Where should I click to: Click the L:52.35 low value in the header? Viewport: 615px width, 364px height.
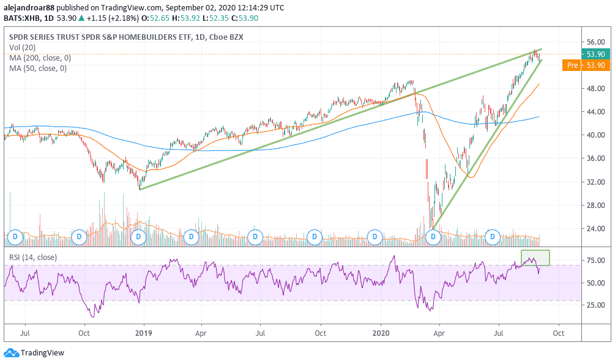pyautogui.click(x=216, y=18)
